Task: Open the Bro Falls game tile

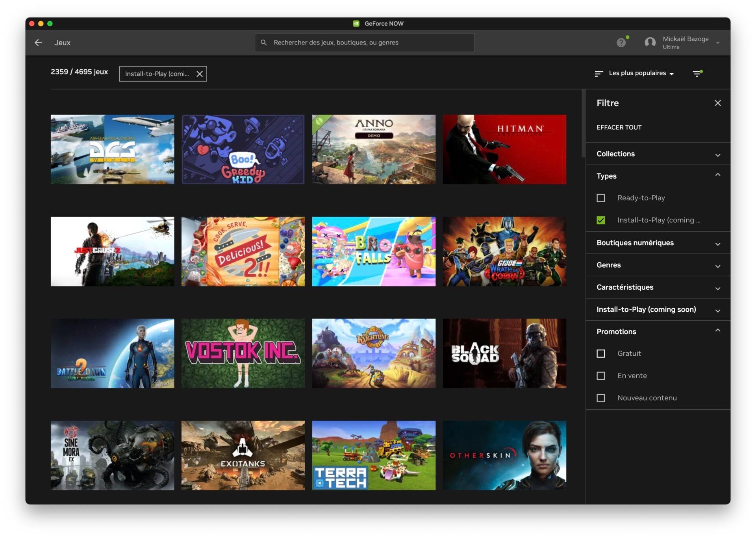Action: tap(374, 251)
